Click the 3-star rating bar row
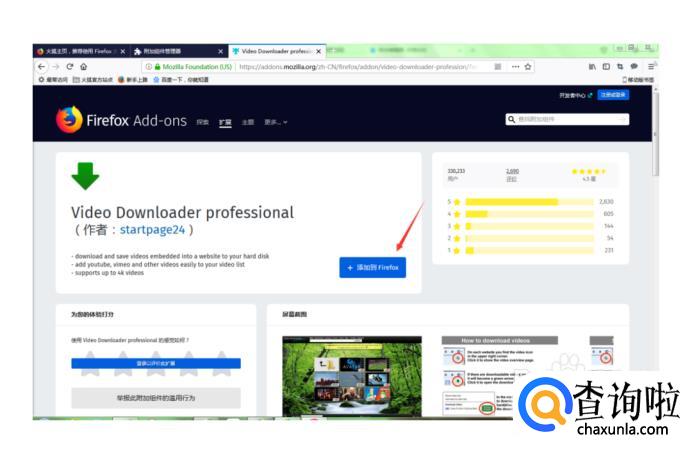 530,226
